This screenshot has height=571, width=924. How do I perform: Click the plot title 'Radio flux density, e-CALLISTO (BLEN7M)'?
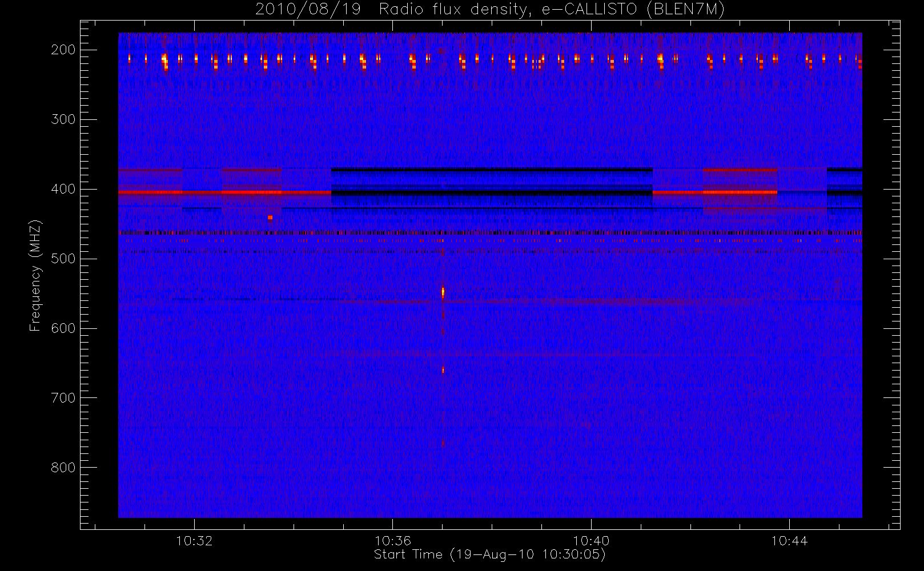pyautogui.click(x=552, y=10)
